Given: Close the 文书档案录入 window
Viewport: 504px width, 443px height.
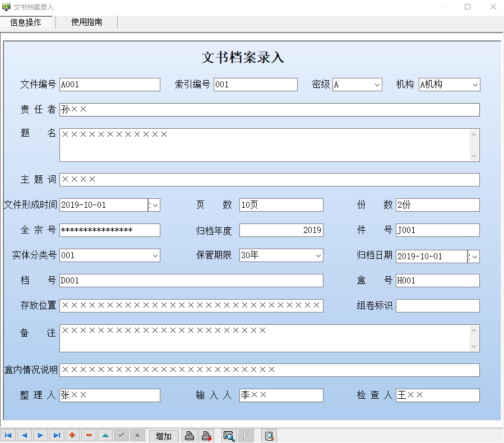Looking at the screenshot, I should coord(493,7).
